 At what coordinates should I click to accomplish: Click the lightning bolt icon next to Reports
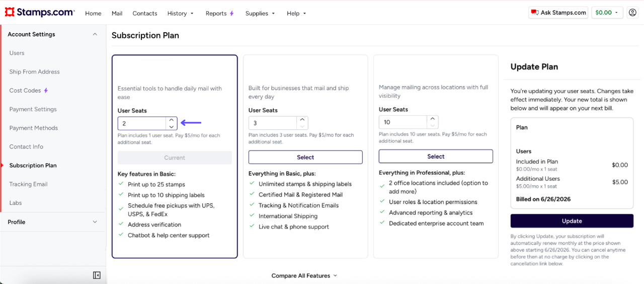pos(231,14)
